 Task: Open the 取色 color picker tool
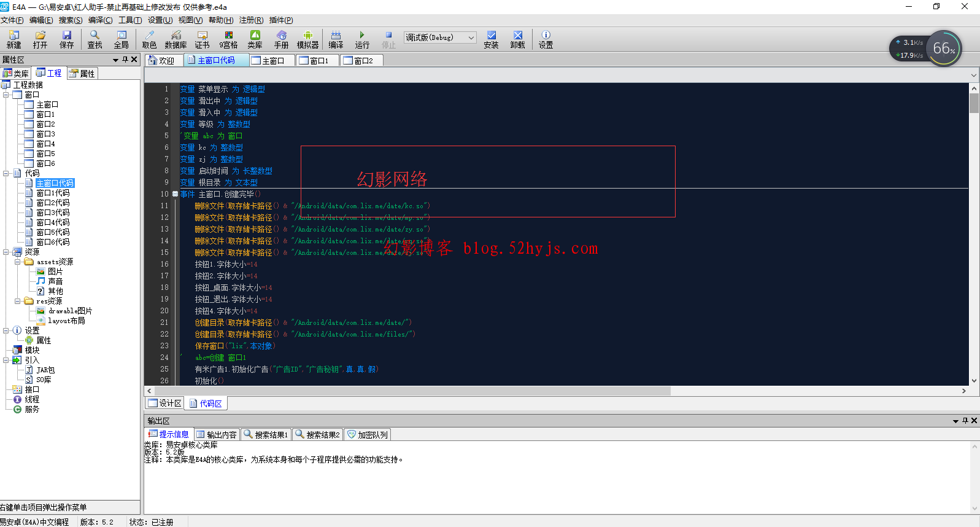pyautogui.click(x=149, y=39)
